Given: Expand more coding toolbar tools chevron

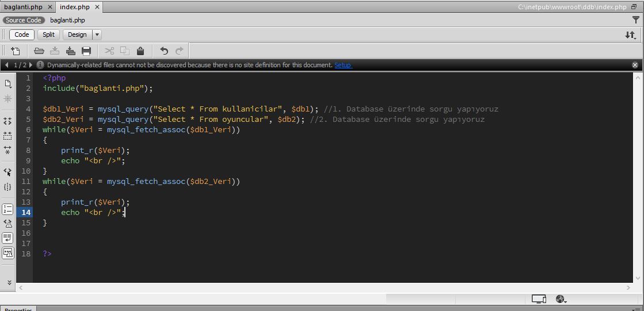Looking at the screenshot, I should point(9,283).
